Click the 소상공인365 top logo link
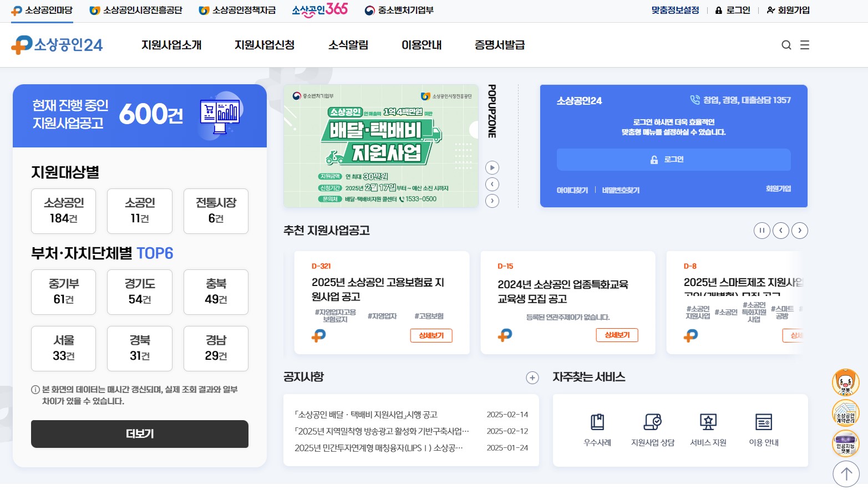This screenshot has width=868, height=490. click(320, 9)
